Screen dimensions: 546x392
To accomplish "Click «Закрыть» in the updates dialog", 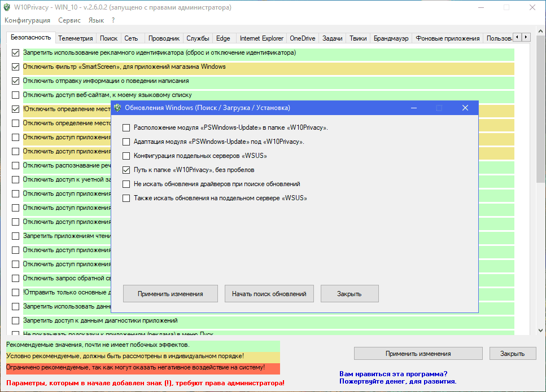I will (350, 294).
